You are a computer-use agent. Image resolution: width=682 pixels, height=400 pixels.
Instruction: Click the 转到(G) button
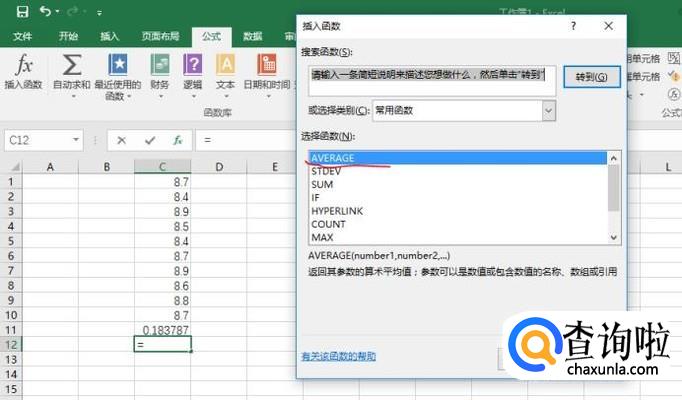(x=592, y=77)
